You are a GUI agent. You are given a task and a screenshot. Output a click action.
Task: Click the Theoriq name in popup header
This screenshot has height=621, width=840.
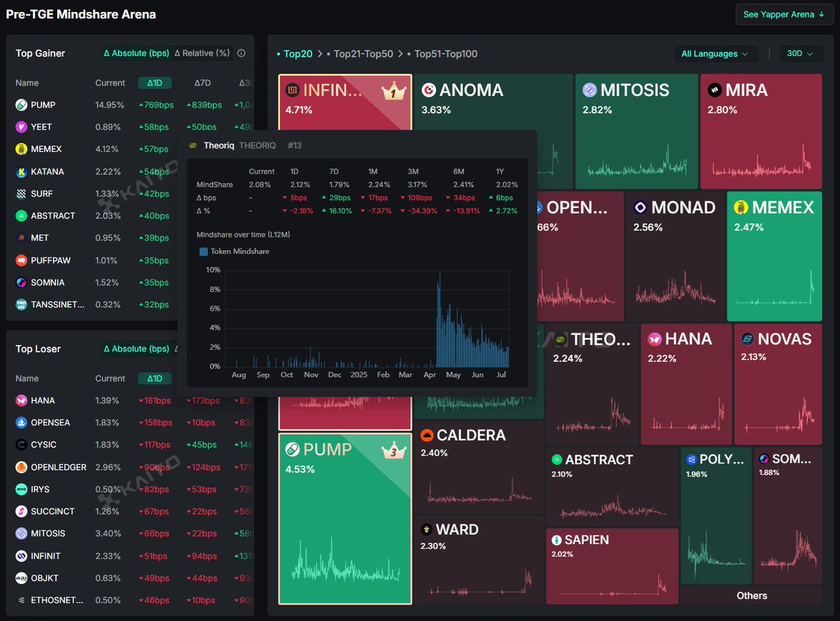tap(219, 145)
